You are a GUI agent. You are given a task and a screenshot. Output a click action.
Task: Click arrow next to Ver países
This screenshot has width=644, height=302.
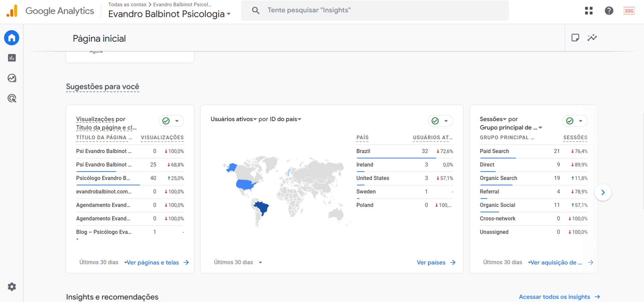pyautogui.click(x=453, y=262)
